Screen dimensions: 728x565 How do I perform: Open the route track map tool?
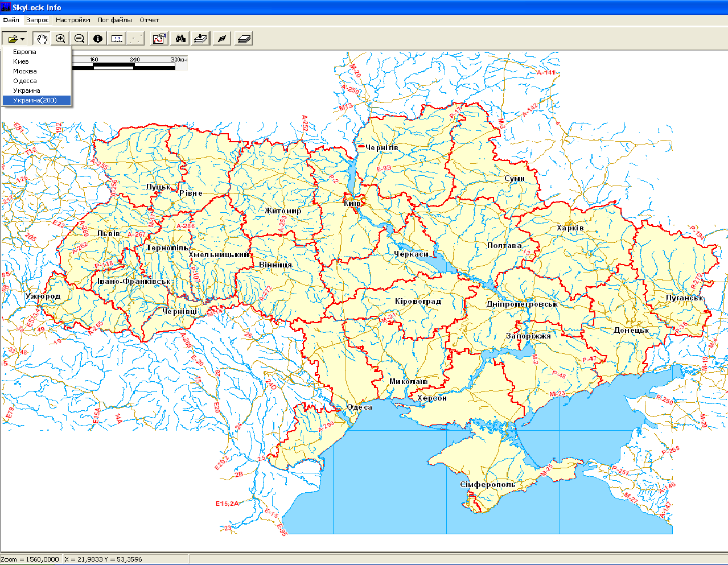pyautogui.click(x=159, y=39)
